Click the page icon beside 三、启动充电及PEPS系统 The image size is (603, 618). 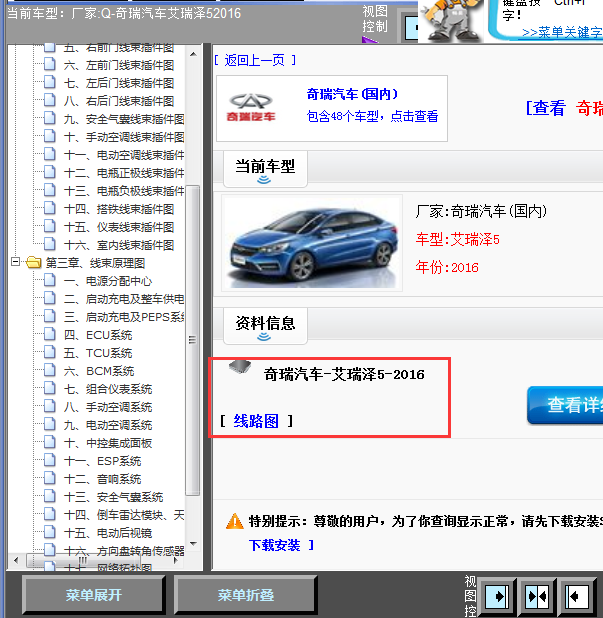coord(50,316)
